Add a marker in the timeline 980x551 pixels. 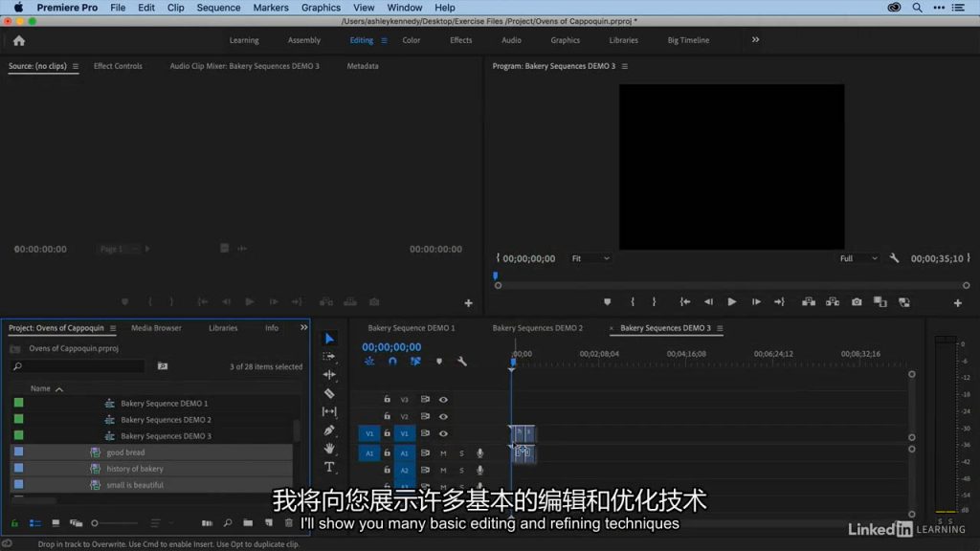439,361
